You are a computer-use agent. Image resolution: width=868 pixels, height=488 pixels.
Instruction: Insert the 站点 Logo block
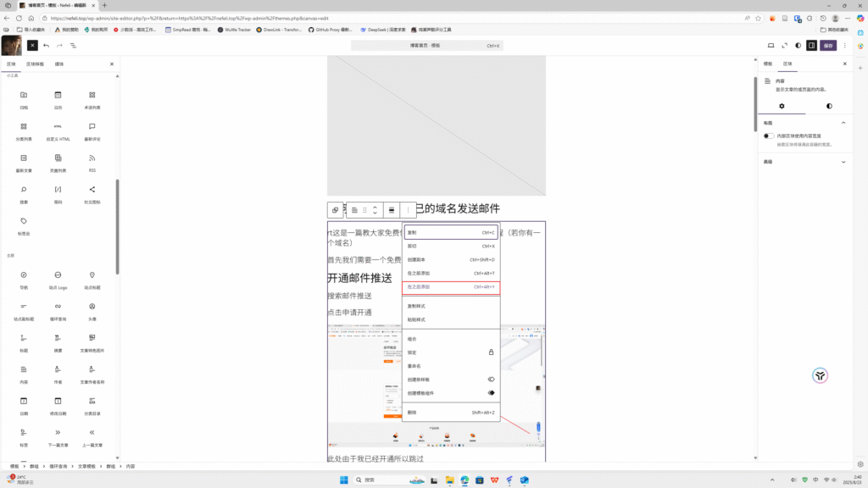[x=58, y=280]
